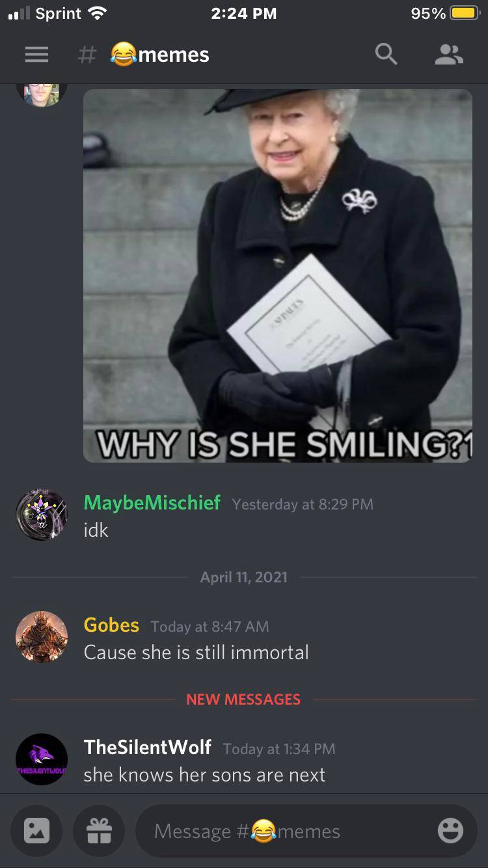Open the image upload icon
Screen dimensions: 488x868
pos(36,831)
